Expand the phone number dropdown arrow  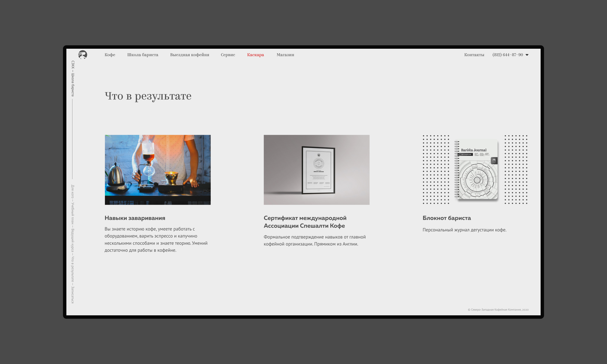point(527,55)
